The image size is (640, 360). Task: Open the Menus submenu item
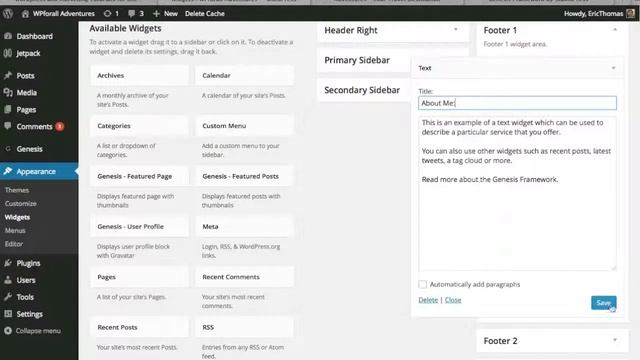[x=15, y=231]
